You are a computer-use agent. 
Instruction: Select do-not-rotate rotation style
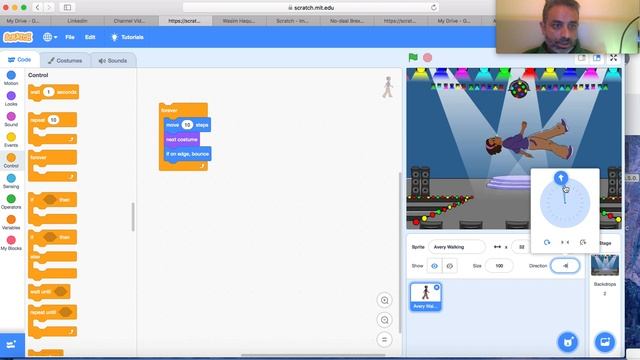coord(583,242)
